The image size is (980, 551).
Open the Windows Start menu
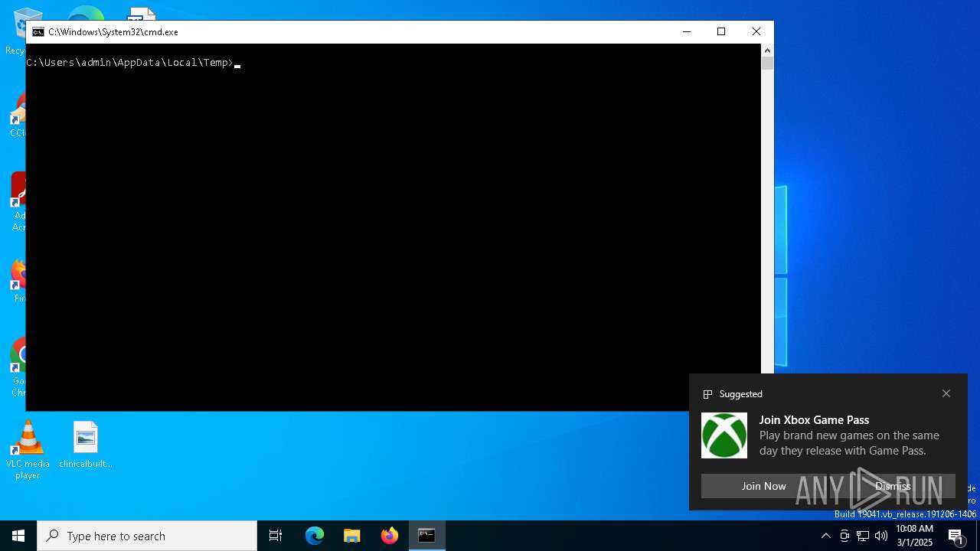coord(18,536)
